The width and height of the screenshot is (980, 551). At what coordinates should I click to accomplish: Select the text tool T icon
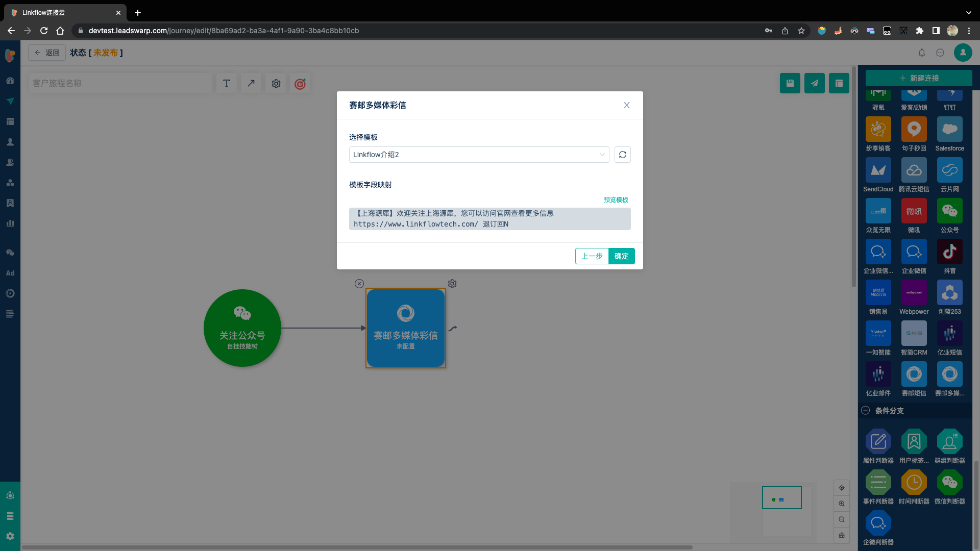[227, 83]
